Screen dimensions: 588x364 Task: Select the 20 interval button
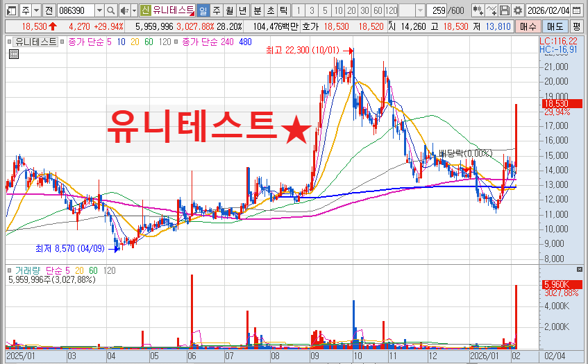[351, 10]
